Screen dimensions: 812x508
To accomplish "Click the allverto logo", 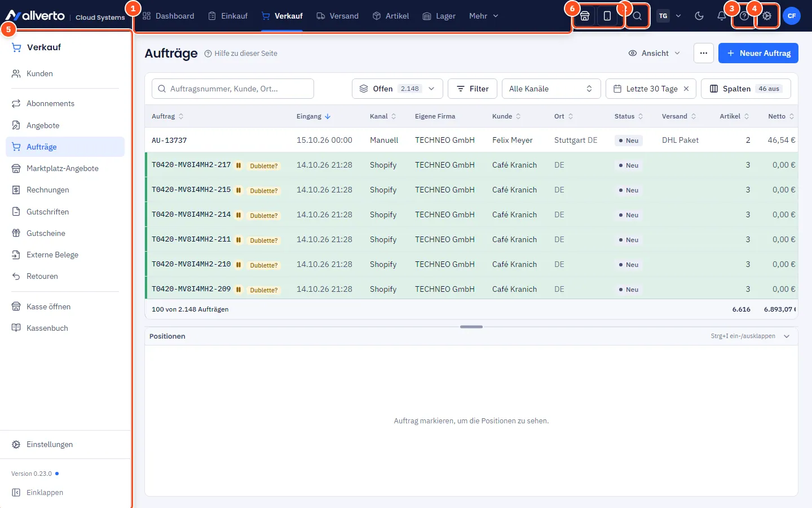I will [36, 16].
